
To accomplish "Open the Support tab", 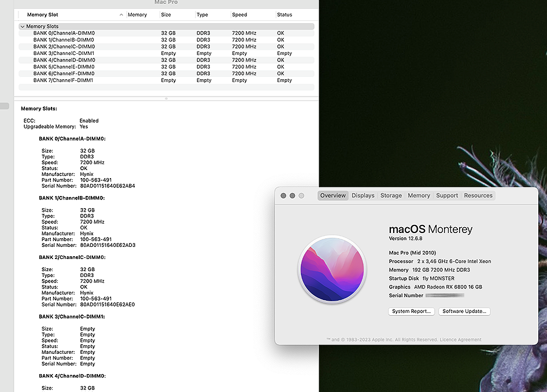I will tap(446, 195).
